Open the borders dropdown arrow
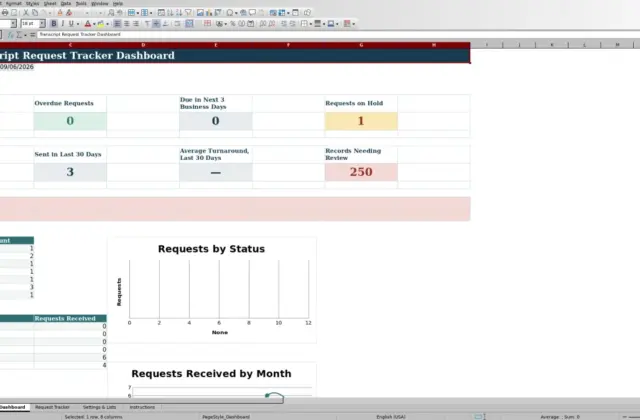This screenshot has width=640, height=420. point(311,24)
